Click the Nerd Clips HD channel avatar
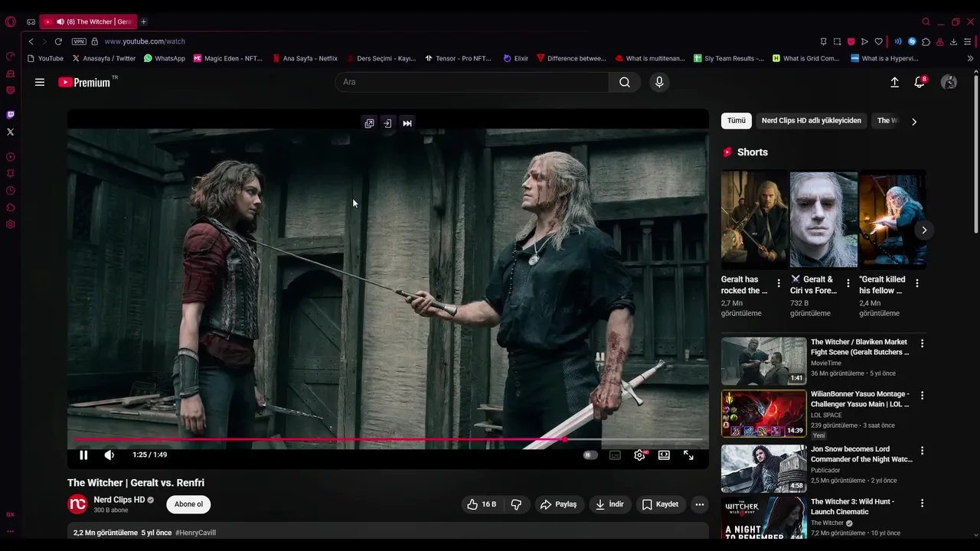980x551 pixels. tap(78, 504)
